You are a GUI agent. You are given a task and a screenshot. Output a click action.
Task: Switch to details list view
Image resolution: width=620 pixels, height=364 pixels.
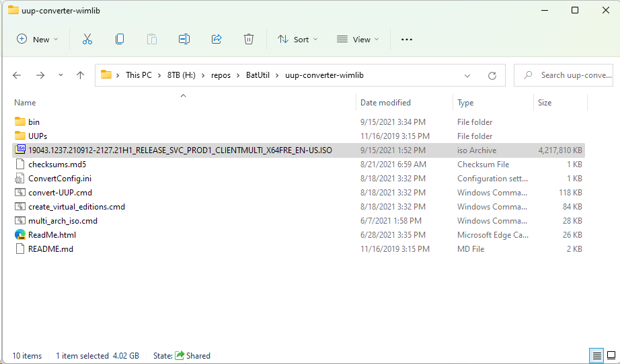point(596,355)
